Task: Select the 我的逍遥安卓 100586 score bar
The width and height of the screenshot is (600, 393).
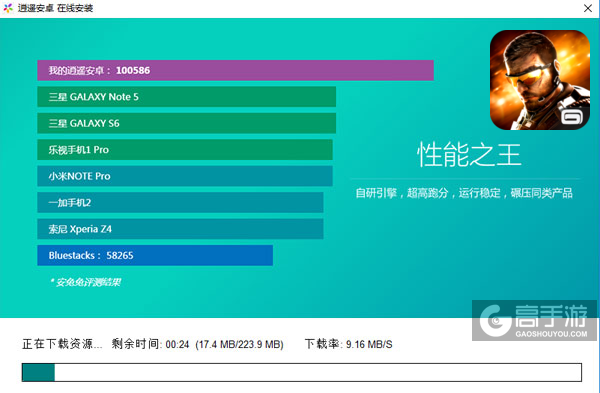Action: (235, 70)
